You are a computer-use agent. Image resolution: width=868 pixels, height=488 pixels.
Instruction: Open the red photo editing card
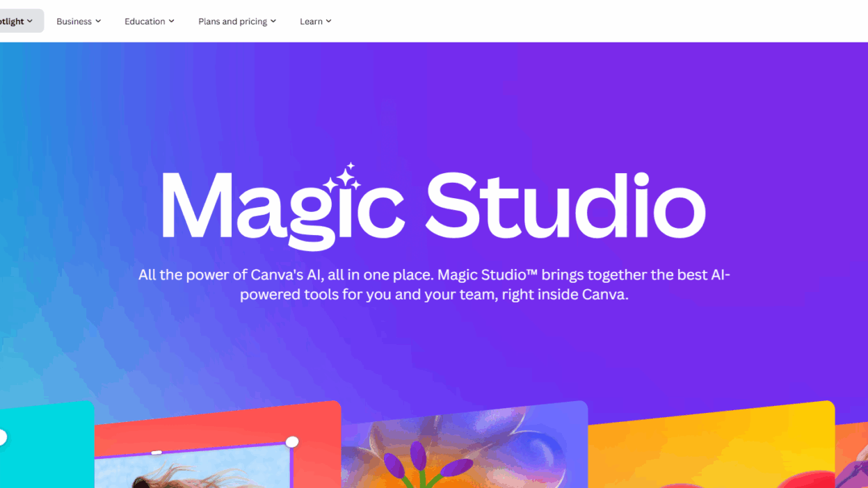point(218,446)
